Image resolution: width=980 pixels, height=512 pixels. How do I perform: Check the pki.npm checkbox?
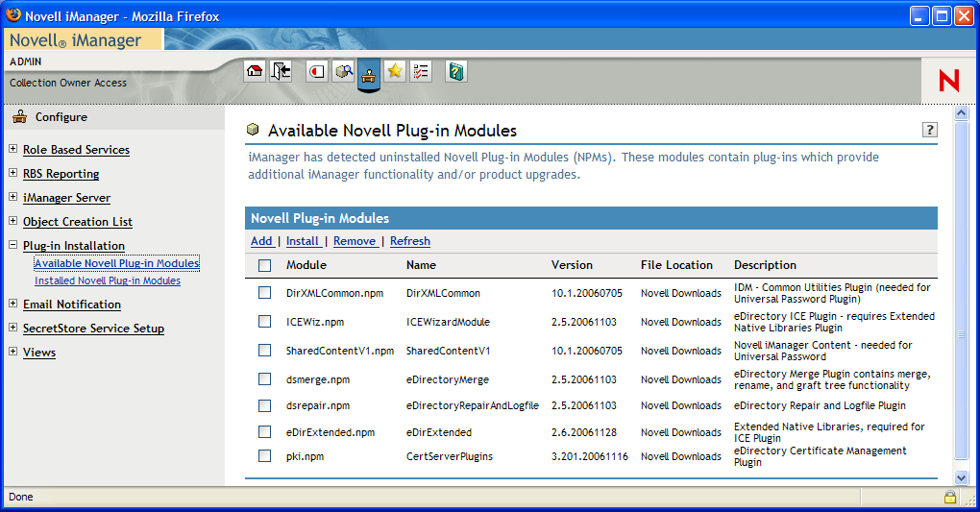click(x=265, y=456)
